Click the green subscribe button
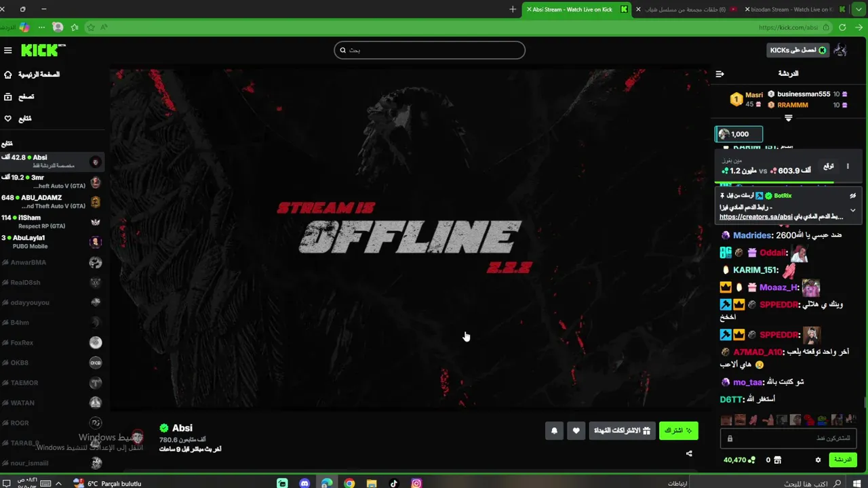The height and width of the screenshot is (488, 868). (678, 430)
